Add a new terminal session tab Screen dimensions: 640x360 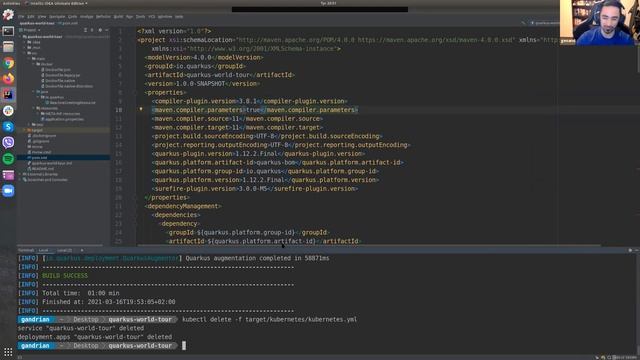tap(82, 250)
